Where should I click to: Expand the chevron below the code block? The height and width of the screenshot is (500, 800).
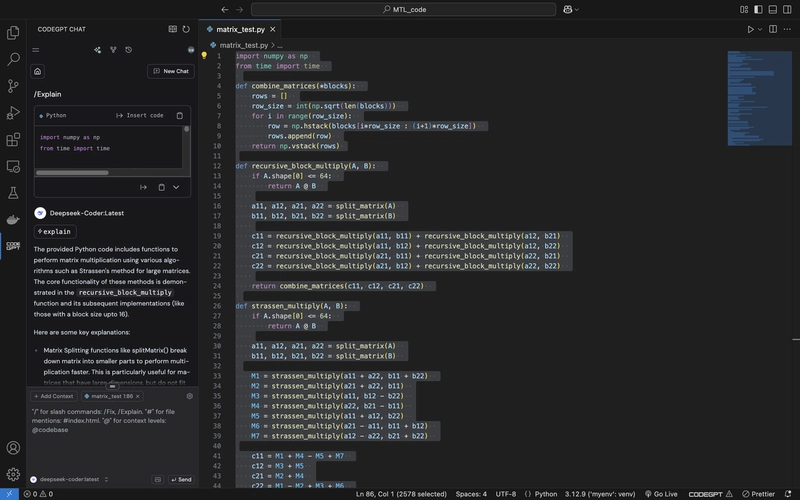pos(176,187)
